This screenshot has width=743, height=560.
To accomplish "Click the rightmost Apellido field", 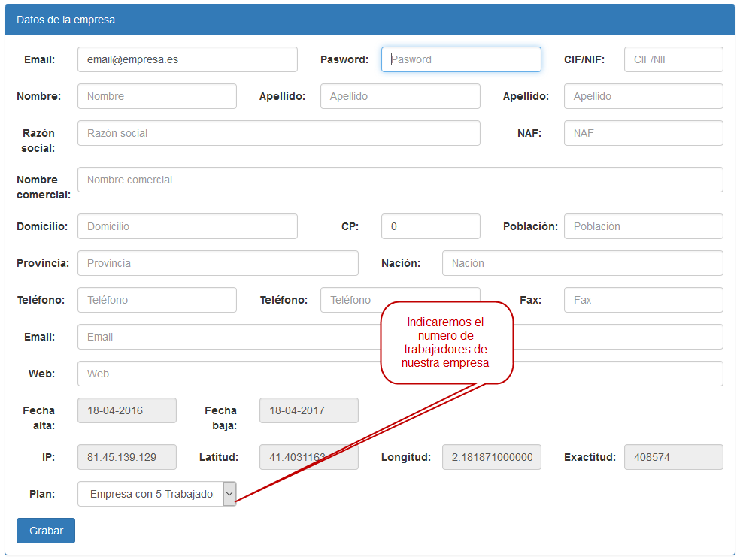I will point(643,96).
